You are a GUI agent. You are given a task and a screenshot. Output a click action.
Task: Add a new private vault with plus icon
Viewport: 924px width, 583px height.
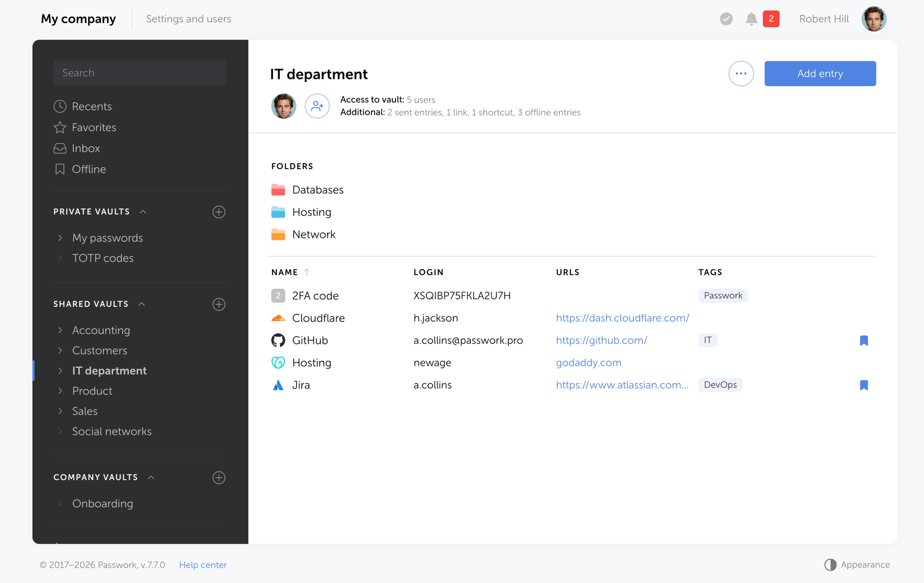(x=219, y=212)
